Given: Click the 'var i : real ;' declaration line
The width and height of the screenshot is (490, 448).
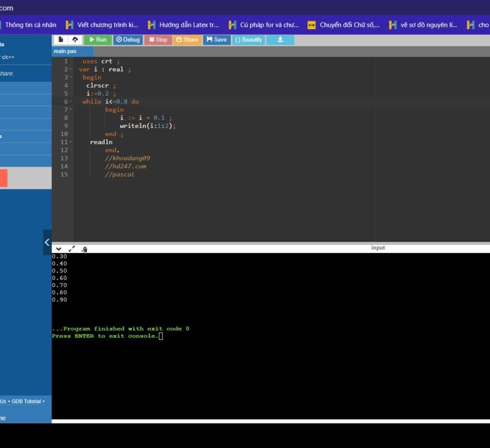Looking at the screenshot, I should coord(105,69).
